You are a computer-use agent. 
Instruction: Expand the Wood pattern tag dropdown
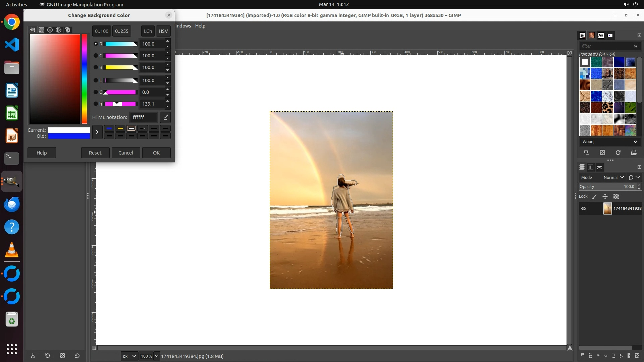click(x=635, y=142)
